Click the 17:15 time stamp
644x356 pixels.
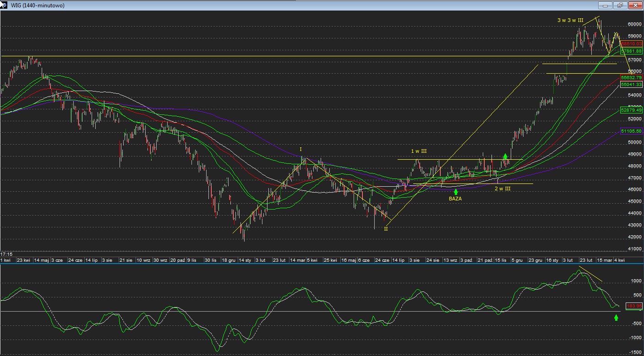6,254
